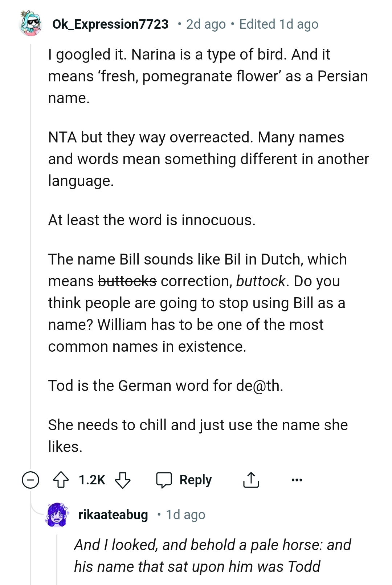The image size is (392, 585).
Task: Upvote Ok_Expression7723's comment
Action: pyautogui.click(x=61, y=480)
